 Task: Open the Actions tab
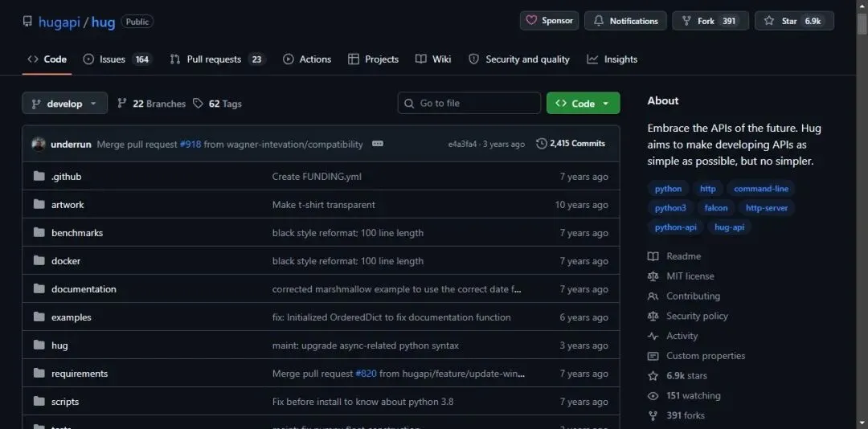307,59
